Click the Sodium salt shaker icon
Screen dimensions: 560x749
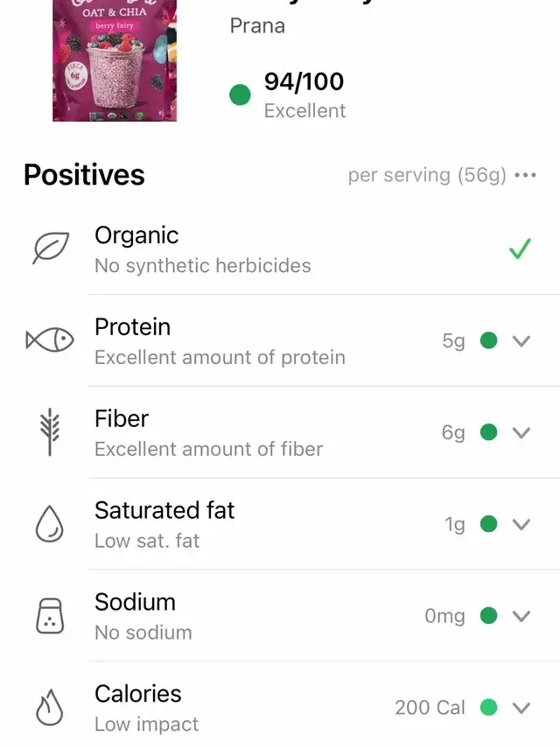[50, 616]
